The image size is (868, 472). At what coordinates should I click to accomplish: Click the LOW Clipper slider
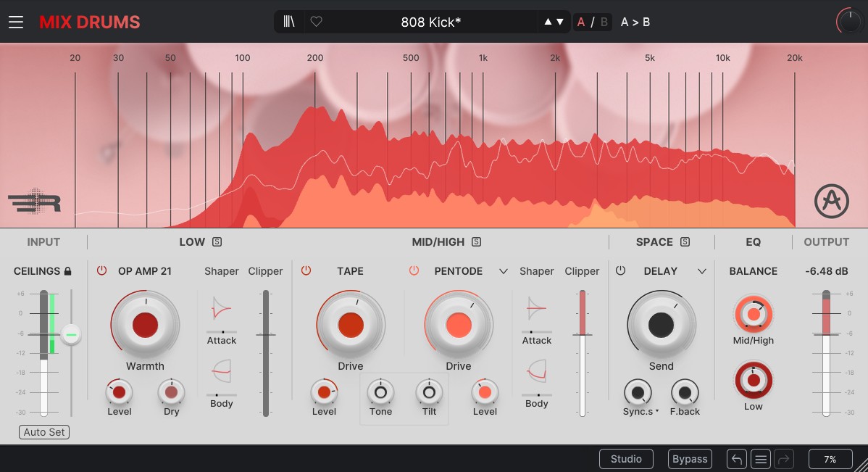[x=266, y=353]
